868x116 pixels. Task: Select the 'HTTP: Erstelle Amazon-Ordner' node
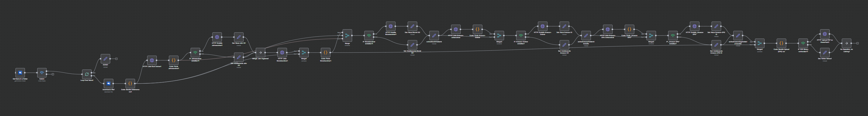[542, 26]
